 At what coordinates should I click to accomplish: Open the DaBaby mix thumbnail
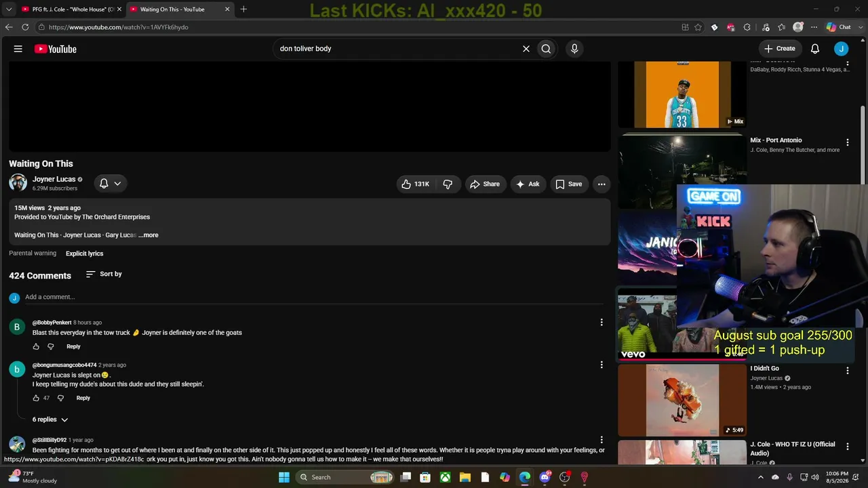682,94
